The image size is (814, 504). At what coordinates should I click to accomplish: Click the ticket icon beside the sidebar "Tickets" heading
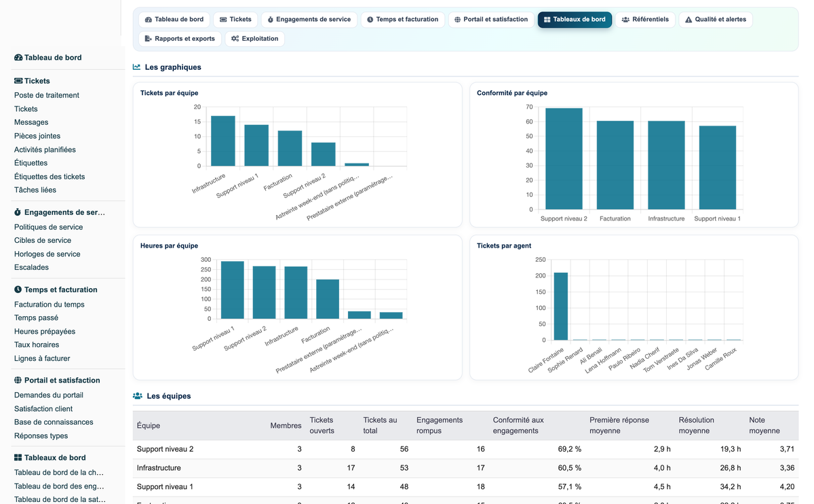click(18, 81)
